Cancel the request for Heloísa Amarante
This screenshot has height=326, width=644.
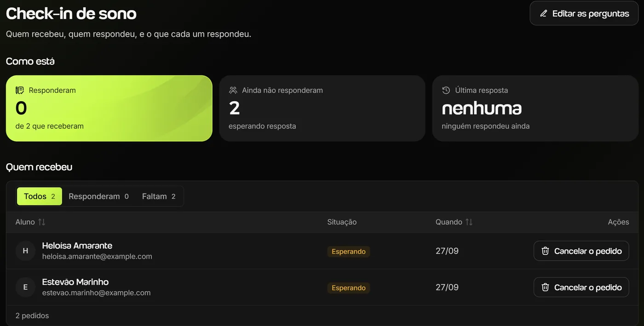coord(581,251)
